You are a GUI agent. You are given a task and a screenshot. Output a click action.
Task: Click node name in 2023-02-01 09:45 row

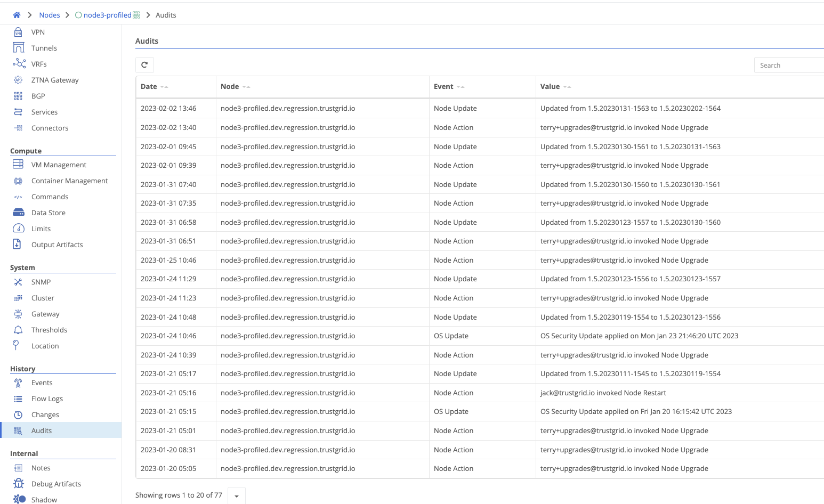click(x=288, y=147)
